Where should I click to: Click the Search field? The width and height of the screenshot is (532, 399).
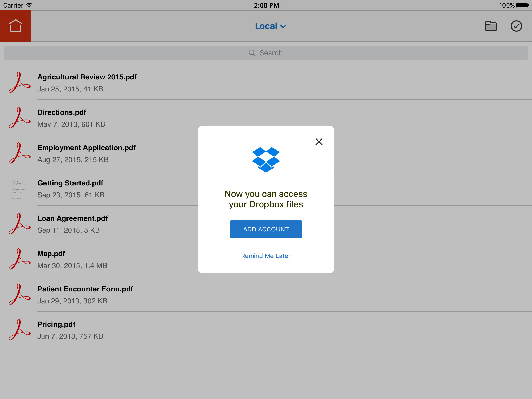266,53
